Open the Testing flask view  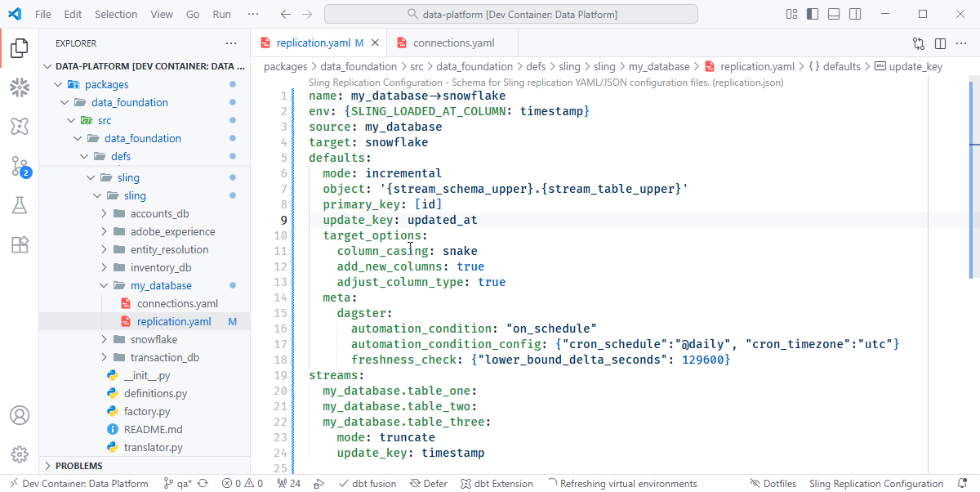pyautogui.click(x=19, y=205)
